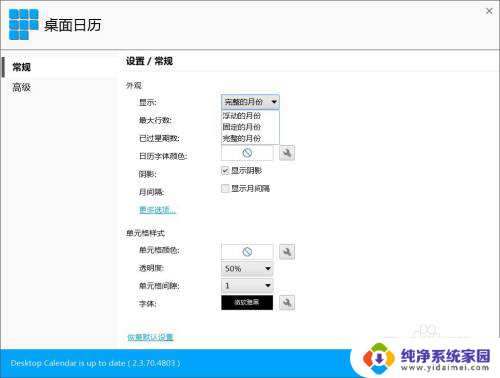Choose 固定的月份 from the dropdown list

point(250,127)
